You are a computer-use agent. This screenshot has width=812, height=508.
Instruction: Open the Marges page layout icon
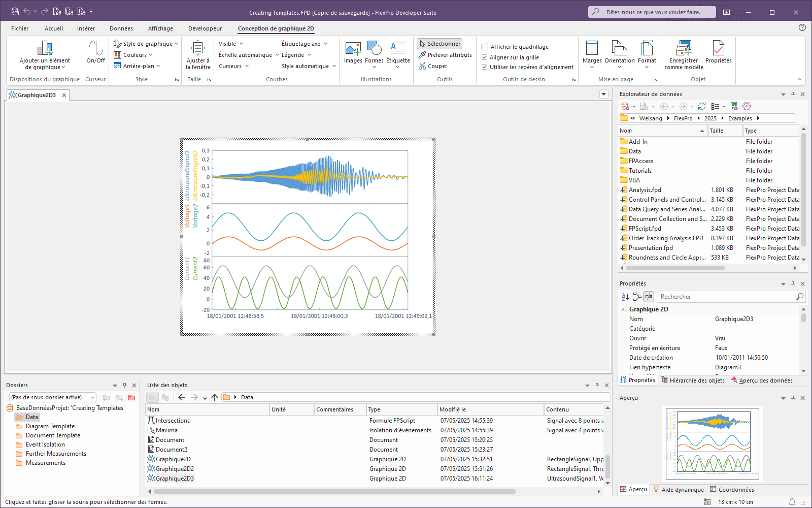tap(592, 49)
